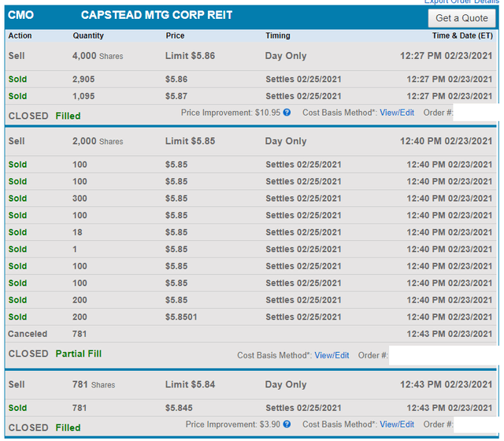
Task: Select the Limit $5.86 price text
Action: click(x=190, y=56)
